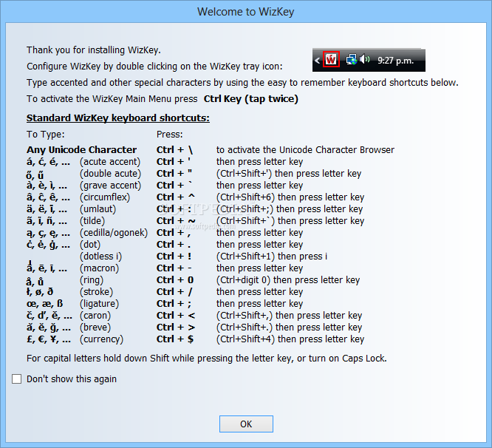Click the (Ctrl+digit 0) then press letter key text
Image resolution: width=492 pixels, height=448 pixels.
click(x=288, y=280)
